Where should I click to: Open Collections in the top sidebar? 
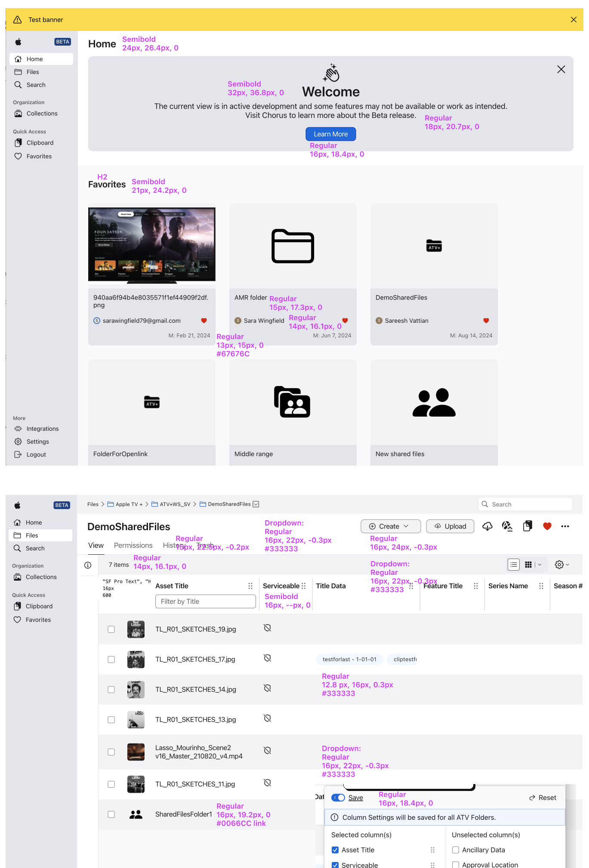[42, 114]
